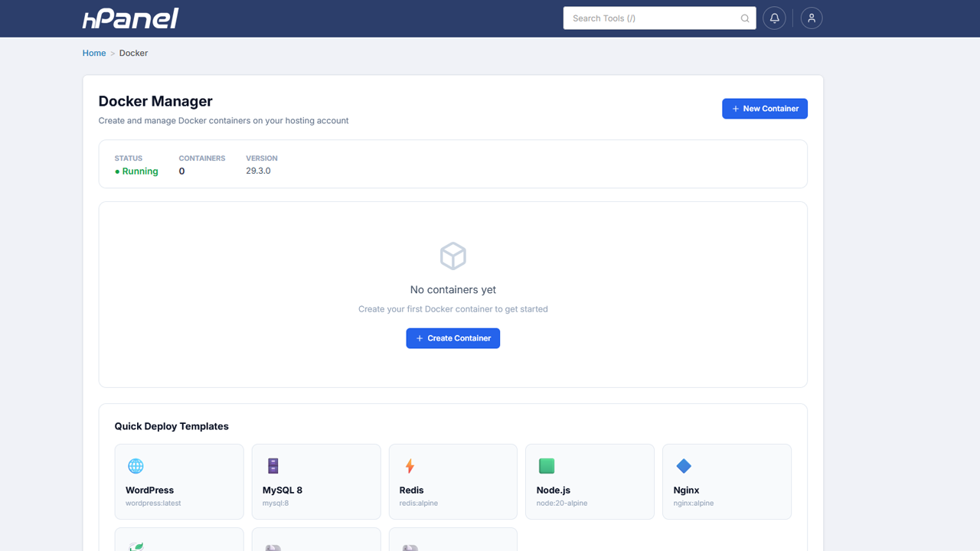Click the Node.js green square icon

click(x=546, y=466)
